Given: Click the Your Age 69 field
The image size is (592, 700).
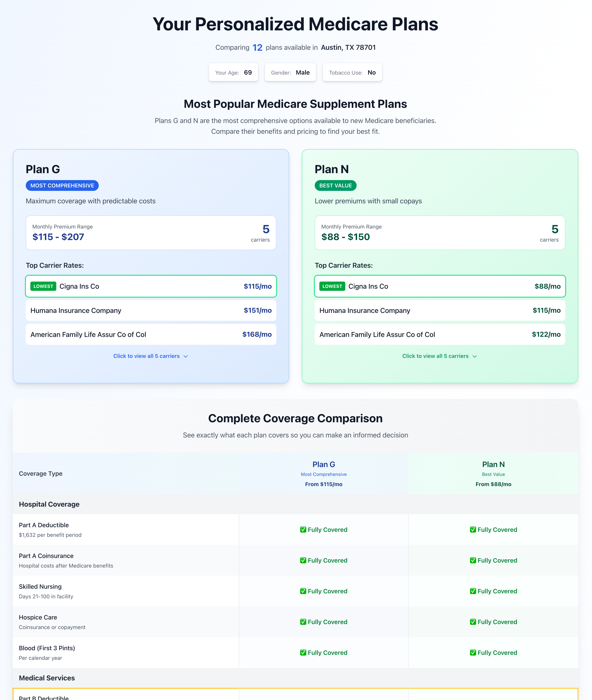Looking at the screenshot, I should coord(233,72).
